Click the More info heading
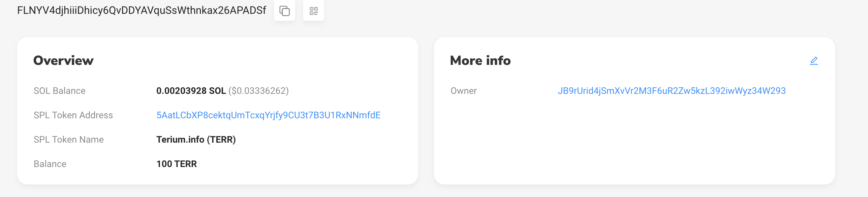 tap(480, 61)
